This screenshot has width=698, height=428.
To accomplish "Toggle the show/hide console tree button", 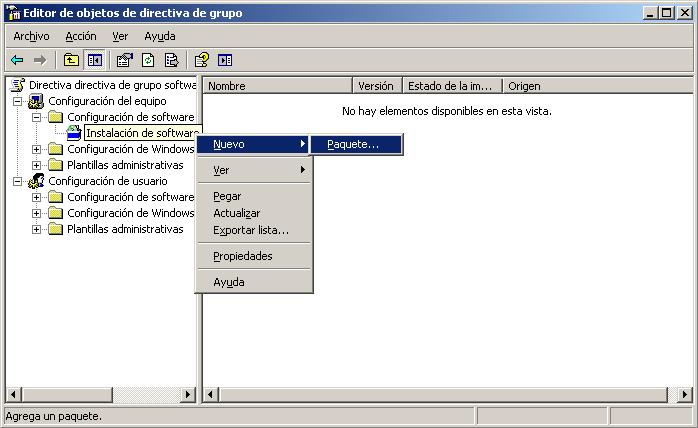I will (95, 60).
